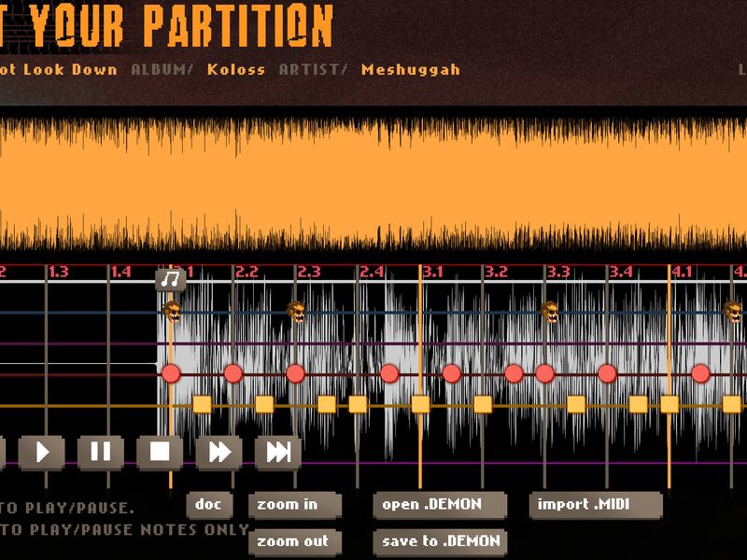This screenshot has height=560, width=747.
Task: Jump to beat marker 3.3
Action: 558,272
